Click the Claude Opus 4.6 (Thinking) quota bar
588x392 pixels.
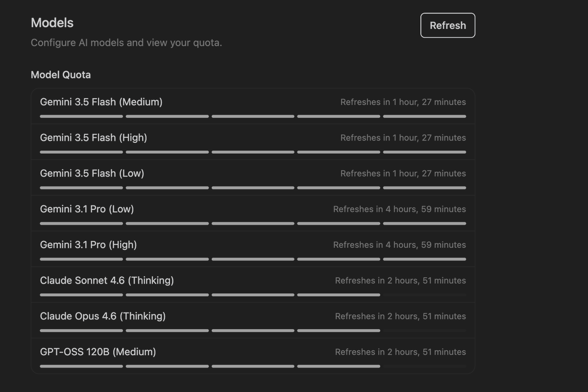[253, 331]
